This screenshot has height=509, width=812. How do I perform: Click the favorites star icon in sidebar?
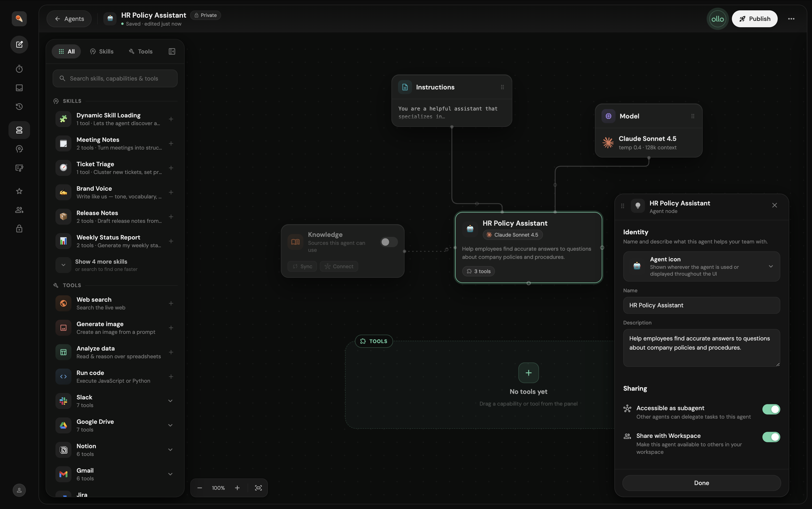click(x=19, y=191)
